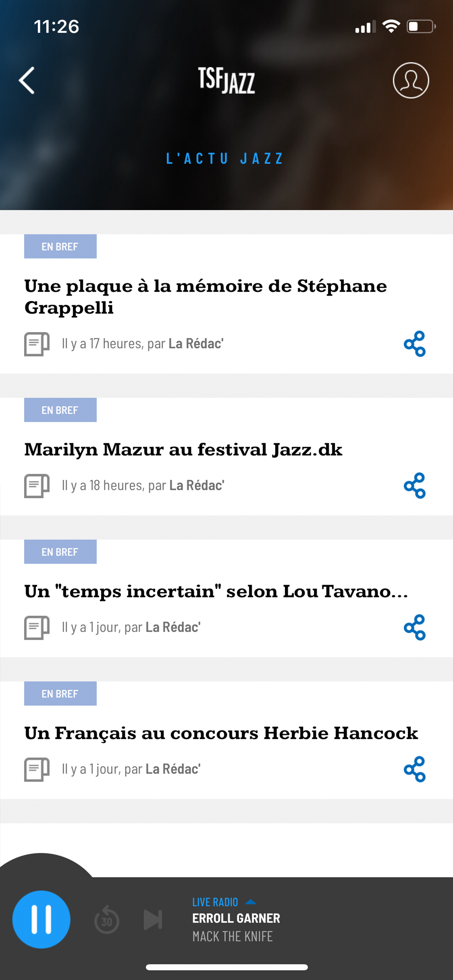Tap the Erroll Garner track title
The height and width of the screenshot is (980, 453).
(x=236, y=918)
